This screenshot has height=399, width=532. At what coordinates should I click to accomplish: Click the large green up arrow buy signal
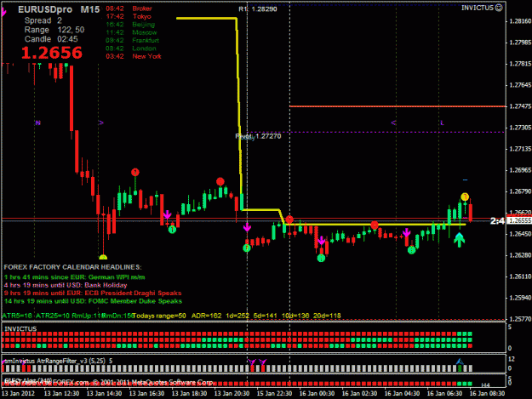click(x=459, y=240)
